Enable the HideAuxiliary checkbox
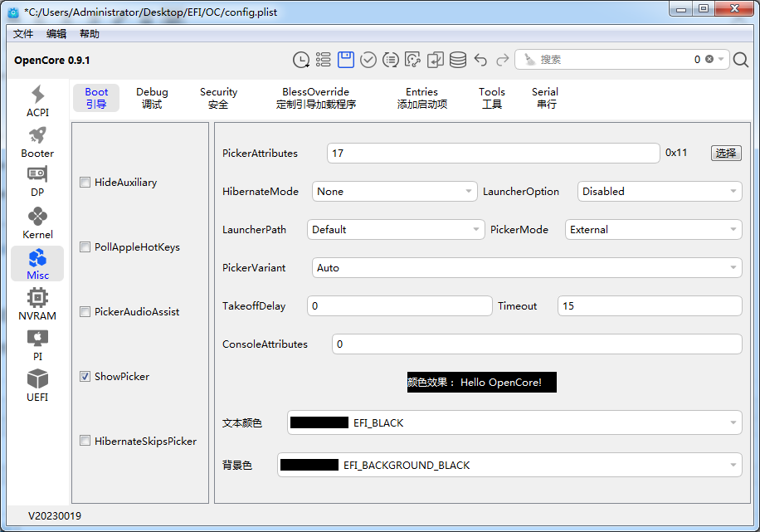Image resolution: width=760 pixels, height=532 pixels. coord(85,183)
